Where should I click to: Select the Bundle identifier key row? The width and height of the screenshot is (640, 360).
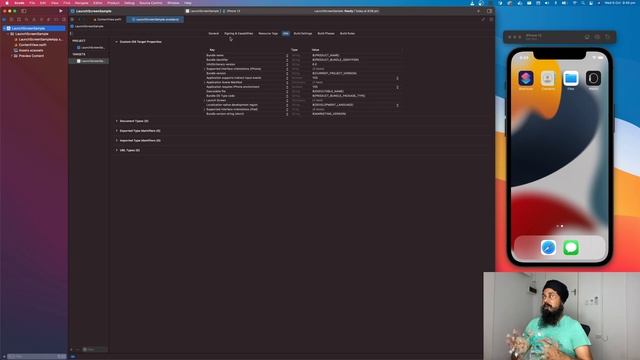pos(217,60)
